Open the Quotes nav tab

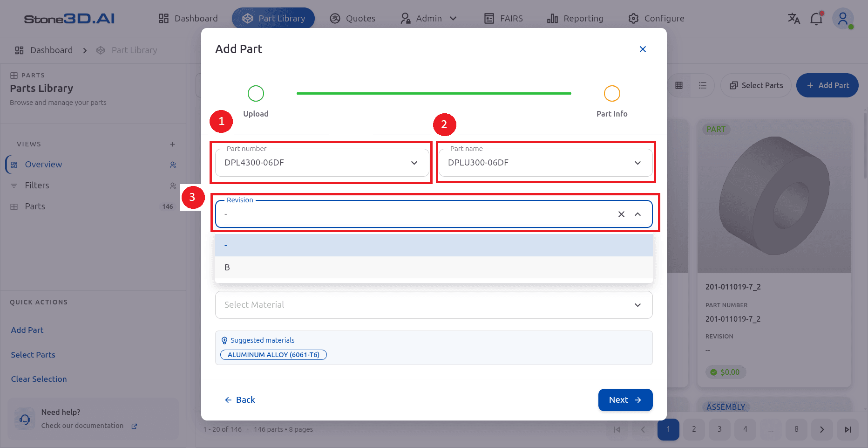point(353,19)
